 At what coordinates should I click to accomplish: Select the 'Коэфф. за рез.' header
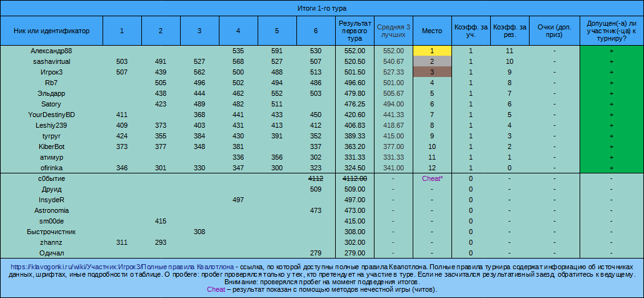[510, 31]
